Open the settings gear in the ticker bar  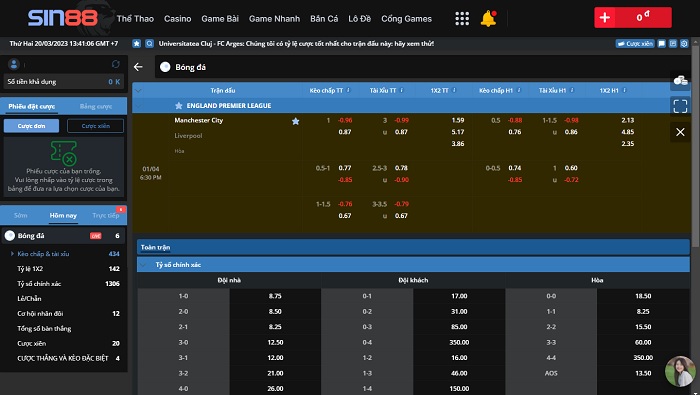(684, 43)
